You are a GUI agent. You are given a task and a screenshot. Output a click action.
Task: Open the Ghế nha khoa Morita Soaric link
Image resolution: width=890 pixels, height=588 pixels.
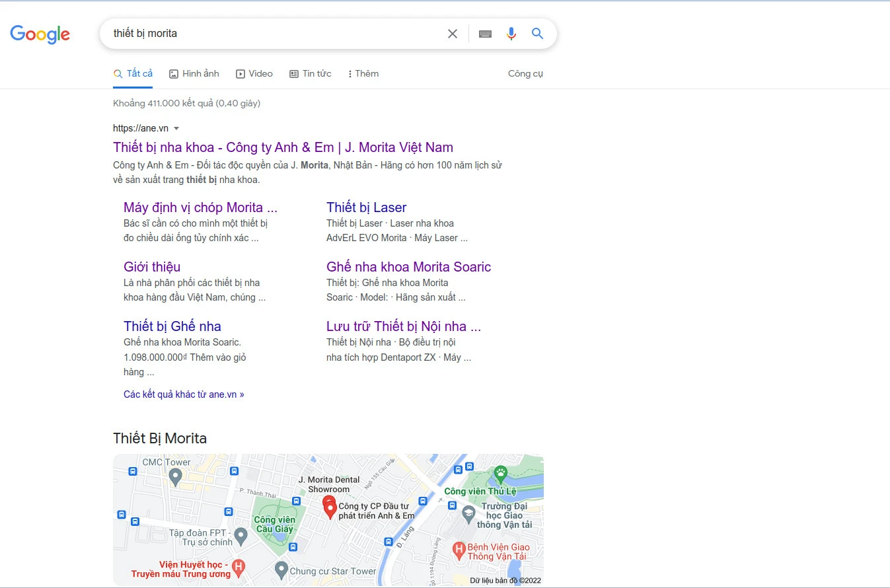pyautogui.click(x=408, y=267)
